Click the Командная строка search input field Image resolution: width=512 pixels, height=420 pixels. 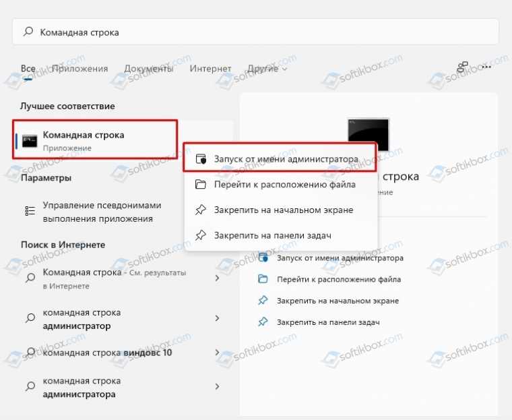[x=255, y=32]
